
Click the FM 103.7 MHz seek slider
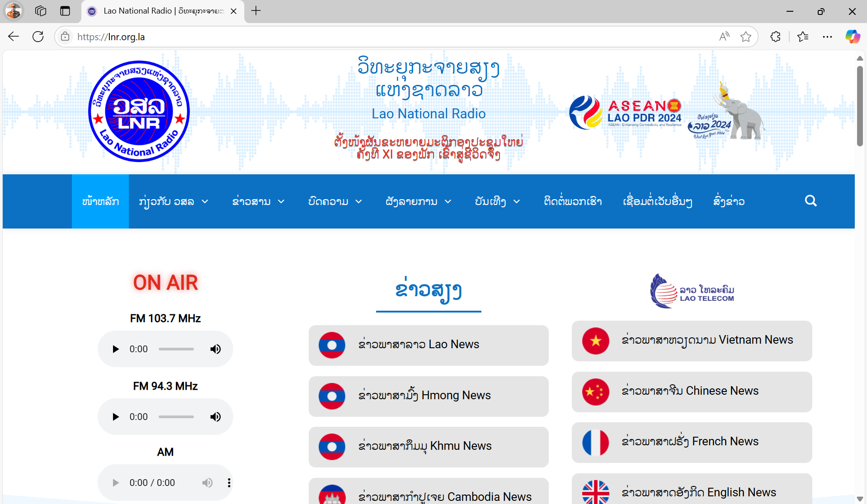(x=176, y=349)
